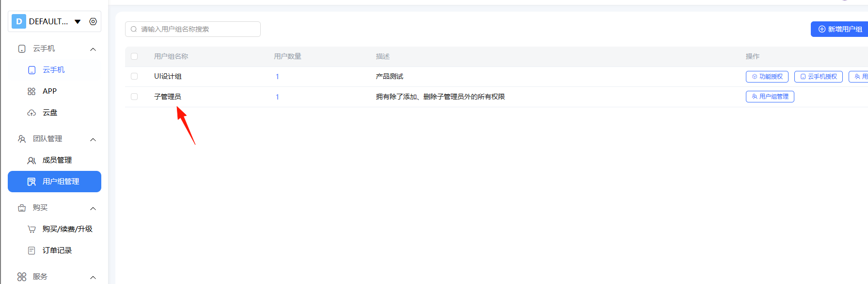The image size is (868, 284).
Task: Toggle the select-all checkbox in table header
Action: click(x=134, y=56)
